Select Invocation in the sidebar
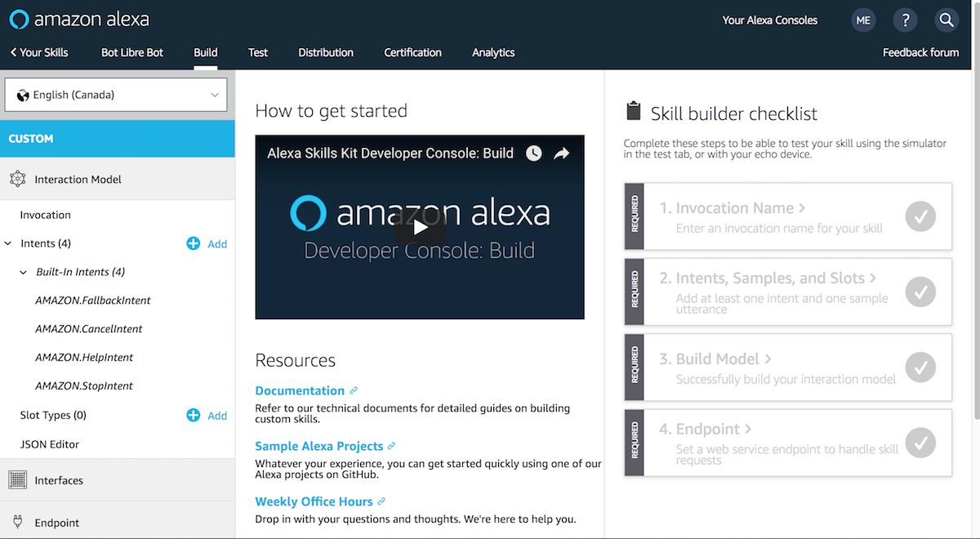 coord(46,215)
